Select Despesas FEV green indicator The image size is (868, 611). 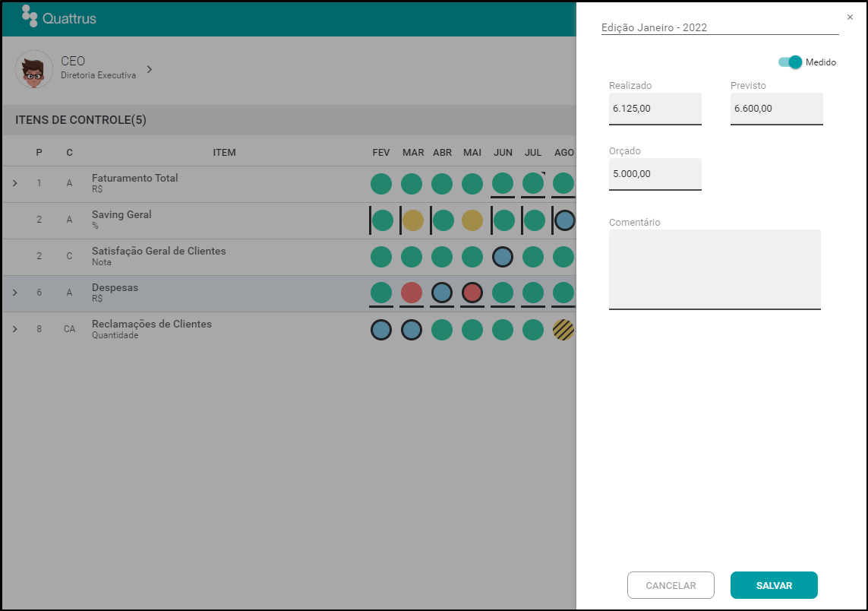381,293
